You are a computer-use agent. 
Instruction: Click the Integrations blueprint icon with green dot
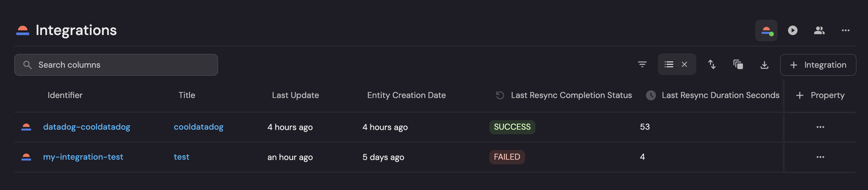pos(766,30)
